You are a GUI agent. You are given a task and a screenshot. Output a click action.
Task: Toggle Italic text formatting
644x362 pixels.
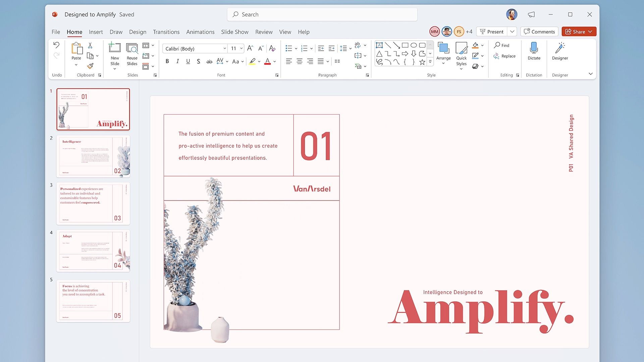(x=177, y=61)
